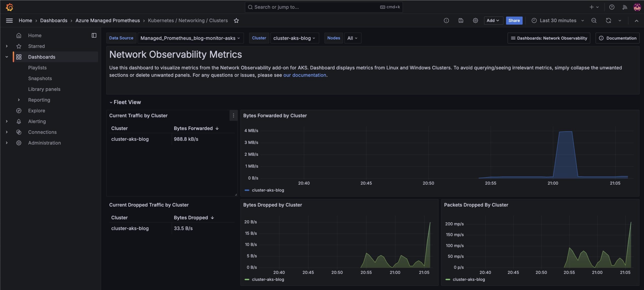Open the news RSS feed icon

625,7
